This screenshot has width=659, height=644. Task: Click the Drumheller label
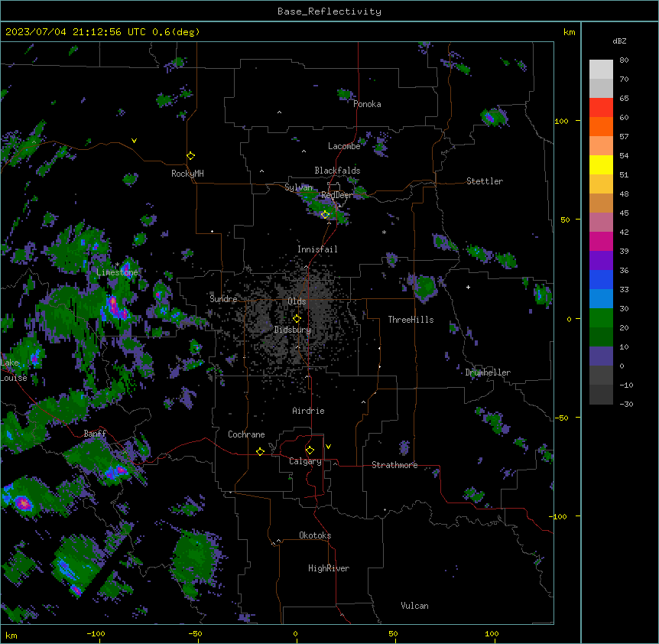click(x=488, y=372)
